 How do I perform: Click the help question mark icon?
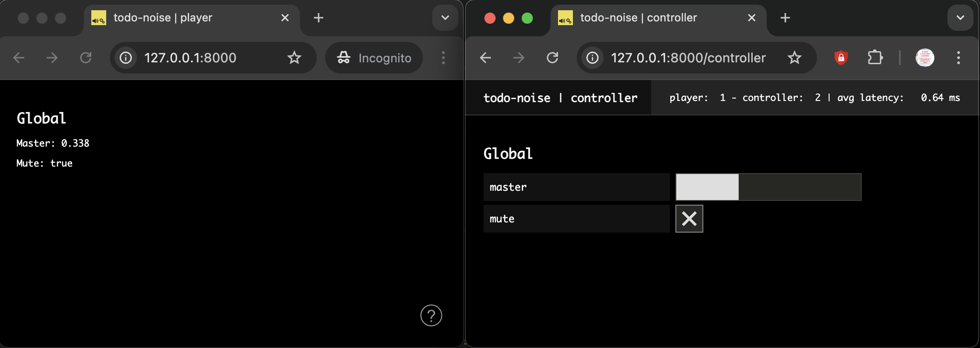(431, 315)
